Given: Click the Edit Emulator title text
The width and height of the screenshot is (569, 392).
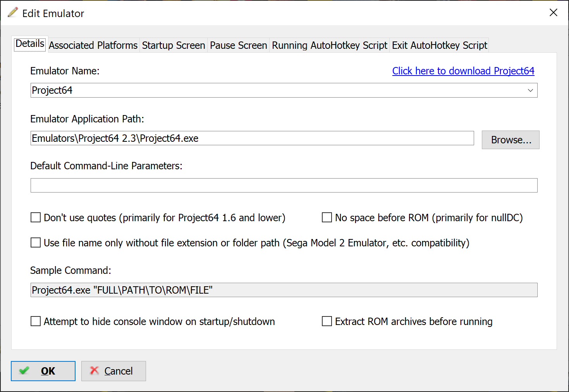Looking at the screenshot, I should (x=53, y=14).
